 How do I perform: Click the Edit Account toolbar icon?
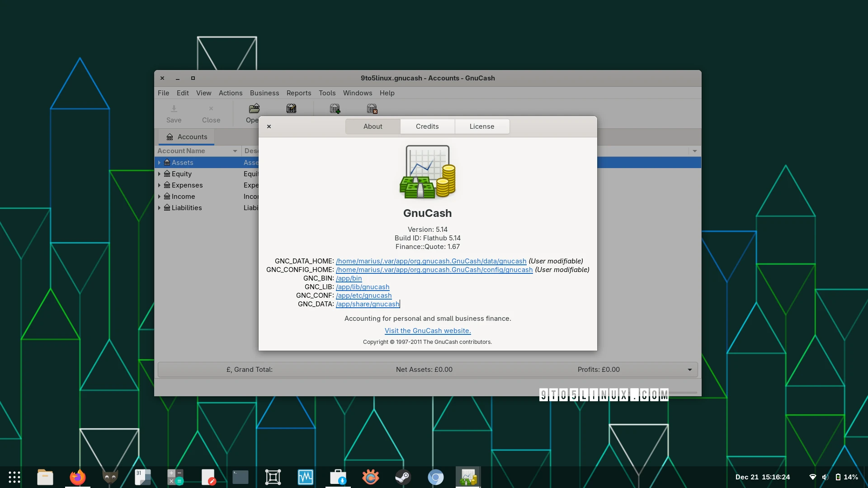pos(291,108)
